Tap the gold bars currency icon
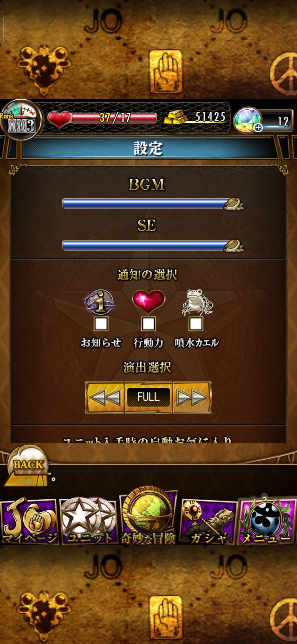This screenshot has width=297, height=644. coord(175,117)
